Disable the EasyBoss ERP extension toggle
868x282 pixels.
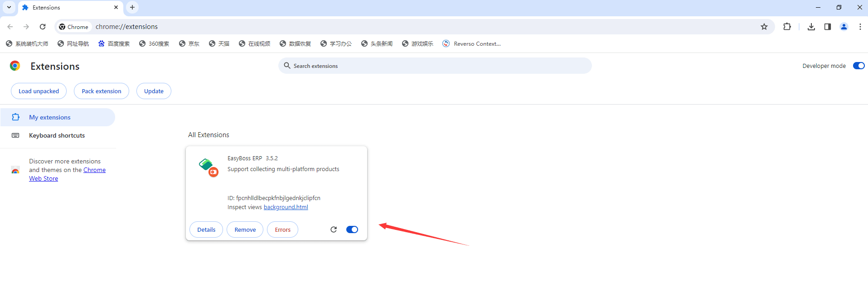tap(352, 229)
